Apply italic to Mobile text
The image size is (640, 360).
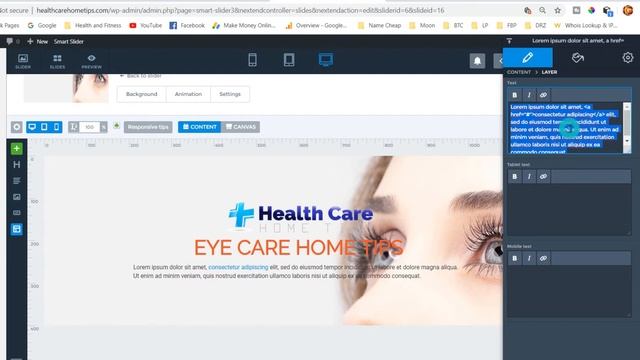529,258
